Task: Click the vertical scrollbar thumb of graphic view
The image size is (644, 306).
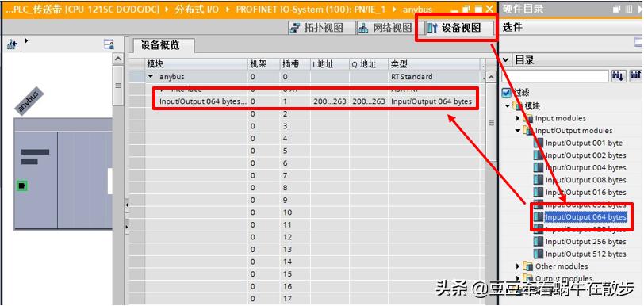Action: point(118,86)
